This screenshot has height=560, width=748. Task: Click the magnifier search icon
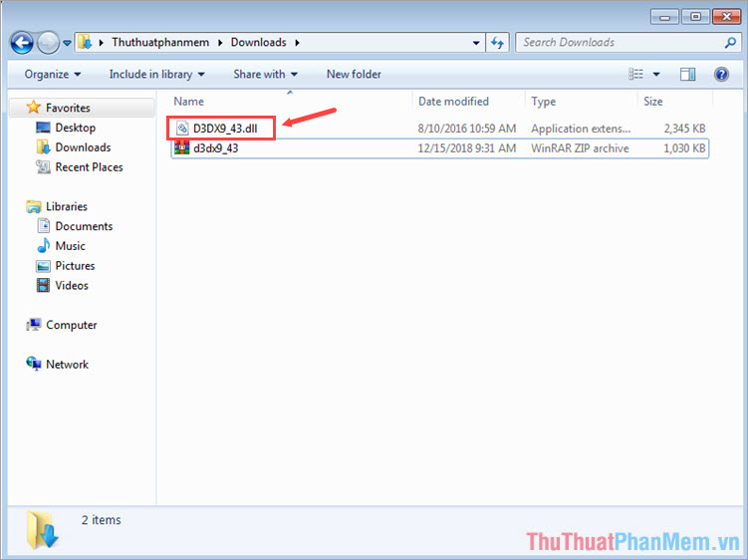pos(730,43)
